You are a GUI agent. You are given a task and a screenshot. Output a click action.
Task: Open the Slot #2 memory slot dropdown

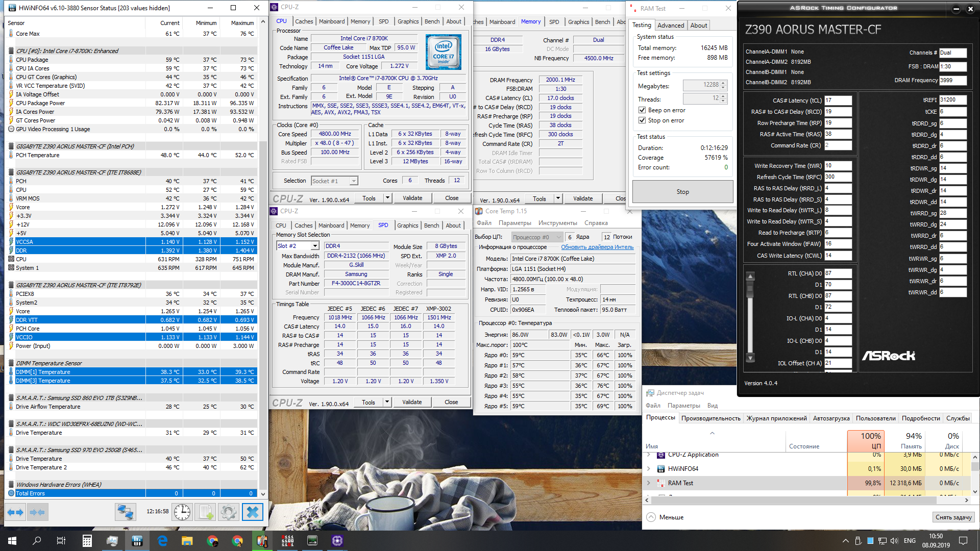point(315,246)
